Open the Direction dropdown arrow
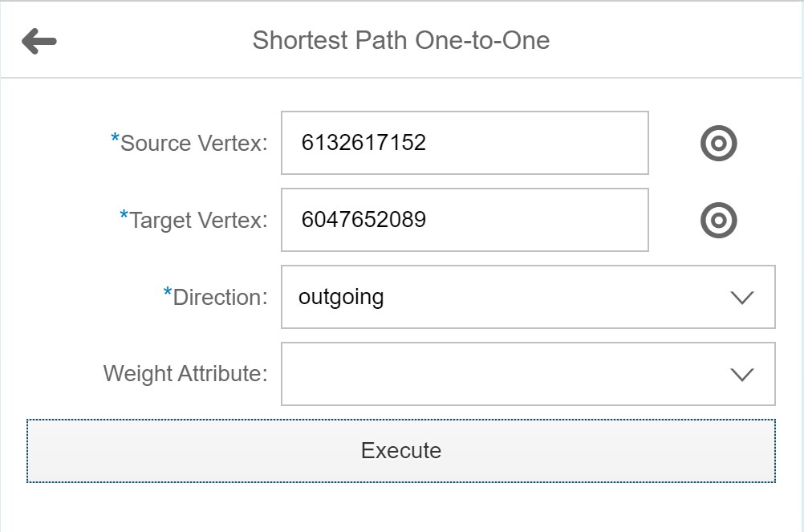 coord(742,298)
